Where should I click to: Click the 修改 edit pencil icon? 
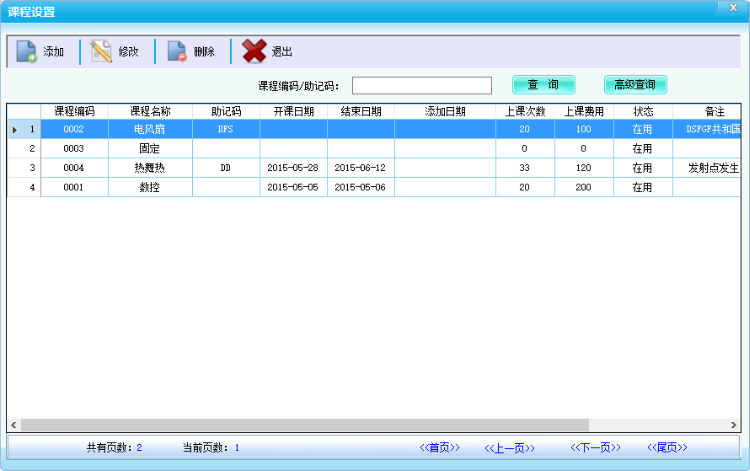101,51
